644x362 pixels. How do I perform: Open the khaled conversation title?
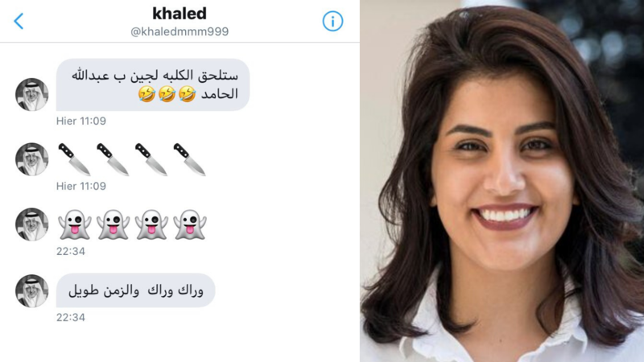(x=180, y=14)
